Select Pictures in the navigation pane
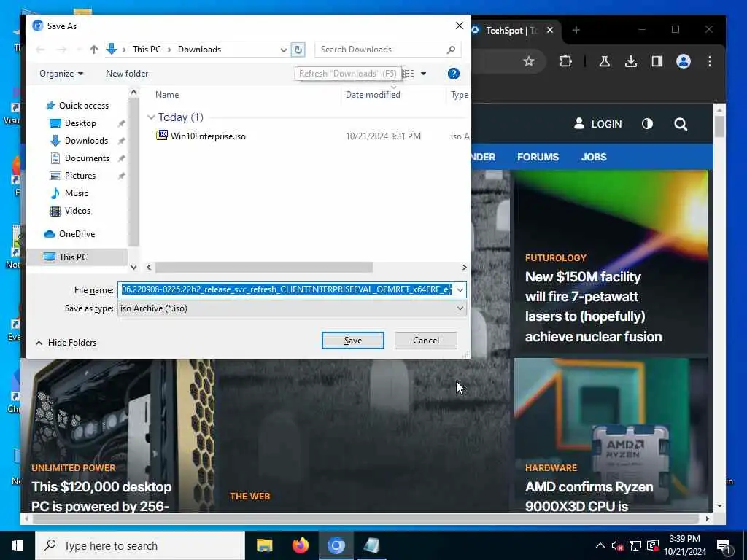This screenshot has height=560, width=747. click(80, 176)
